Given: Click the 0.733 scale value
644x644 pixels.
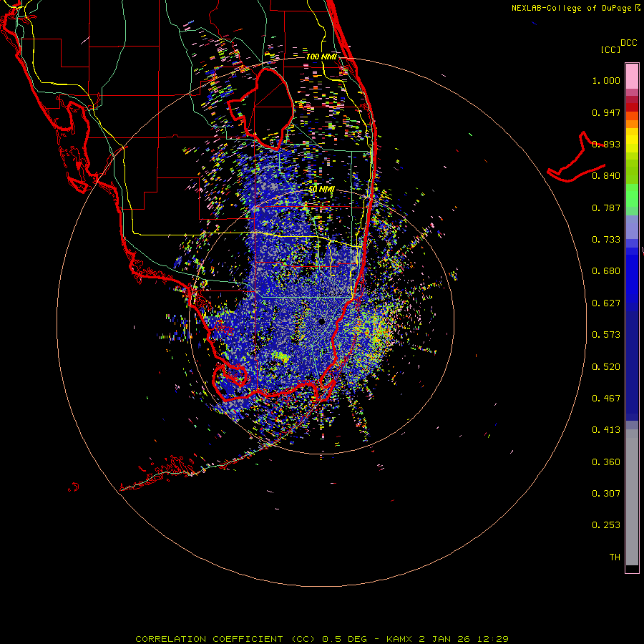Looking at the screenshot, I should coord(606,240).
